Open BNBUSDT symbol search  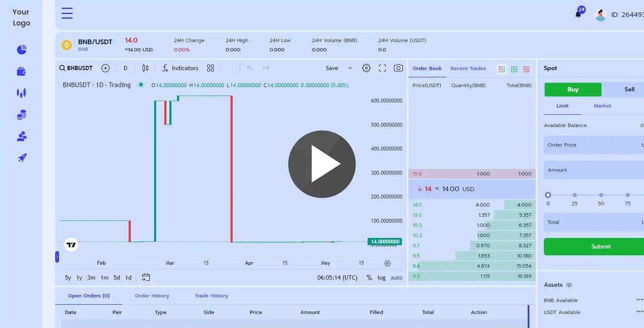tap(76, 68)
